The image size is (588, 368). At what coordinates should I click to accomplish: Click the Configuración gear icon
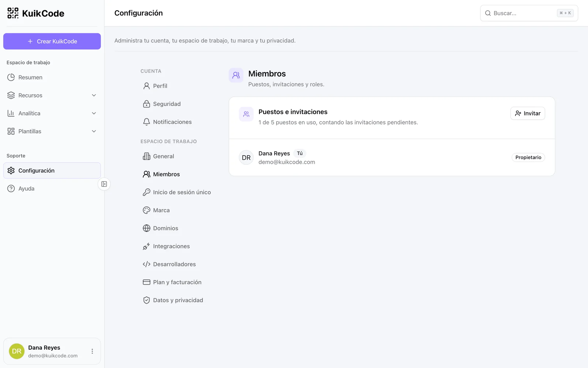tap(11, 170)
